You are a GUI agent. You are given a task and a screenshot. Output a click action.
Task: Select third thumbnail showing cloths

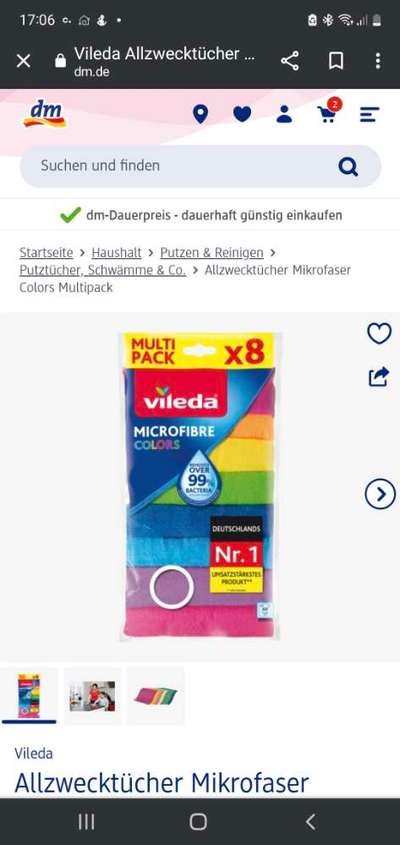click(x=156, y=696)
